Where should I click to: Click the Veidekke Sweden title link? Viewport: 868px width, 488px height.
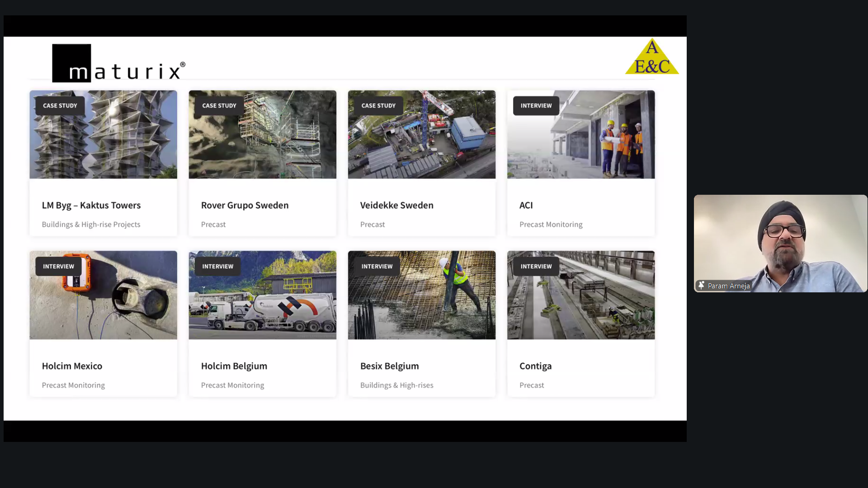[396, 205]
